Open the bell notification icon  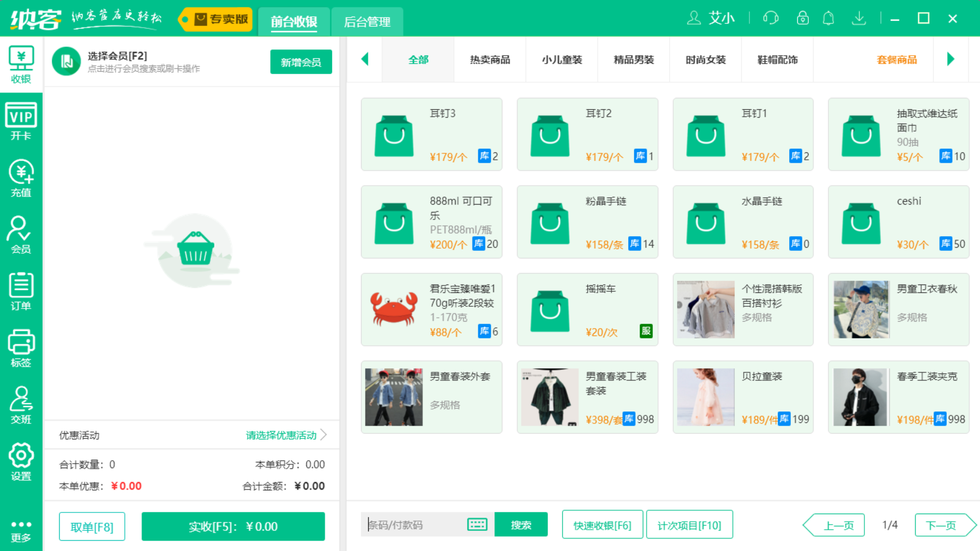(829, 18)
